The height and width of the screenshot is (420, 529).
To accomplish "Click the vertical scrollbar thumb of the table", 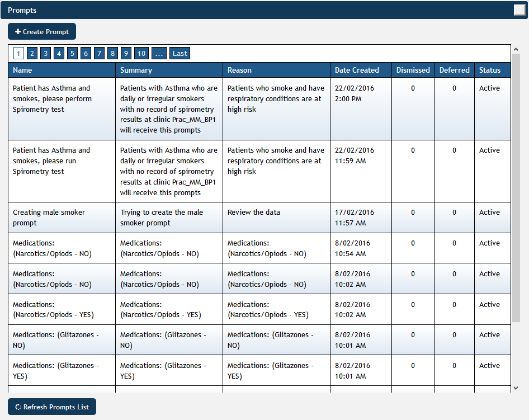I will coord(516,187).
